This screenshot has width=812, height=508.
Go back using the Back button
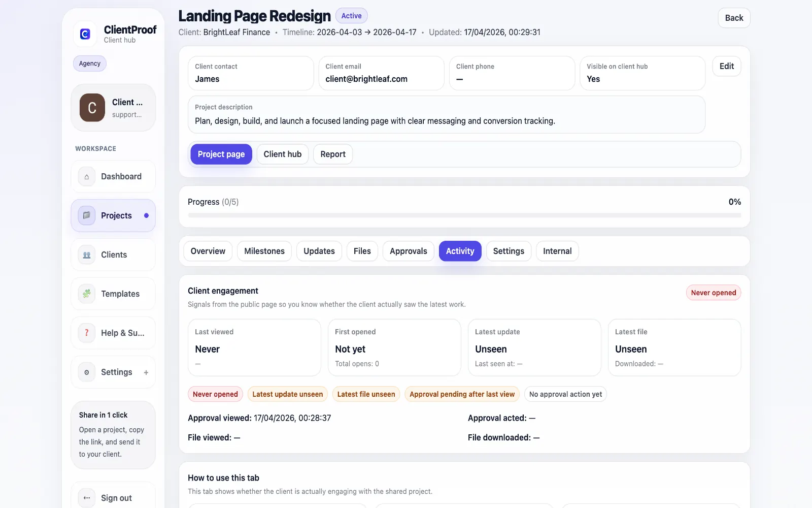734,18
